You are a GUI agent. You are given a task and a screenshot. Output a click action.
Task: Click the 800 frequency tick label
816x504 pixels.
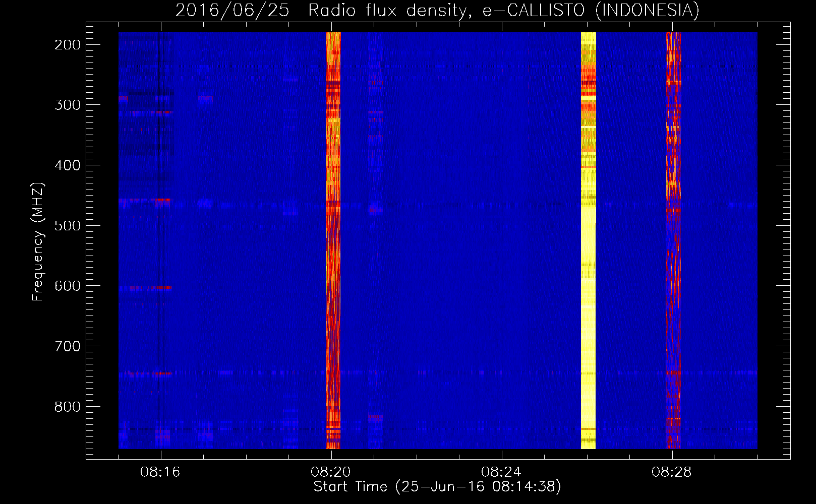[68, 407]
